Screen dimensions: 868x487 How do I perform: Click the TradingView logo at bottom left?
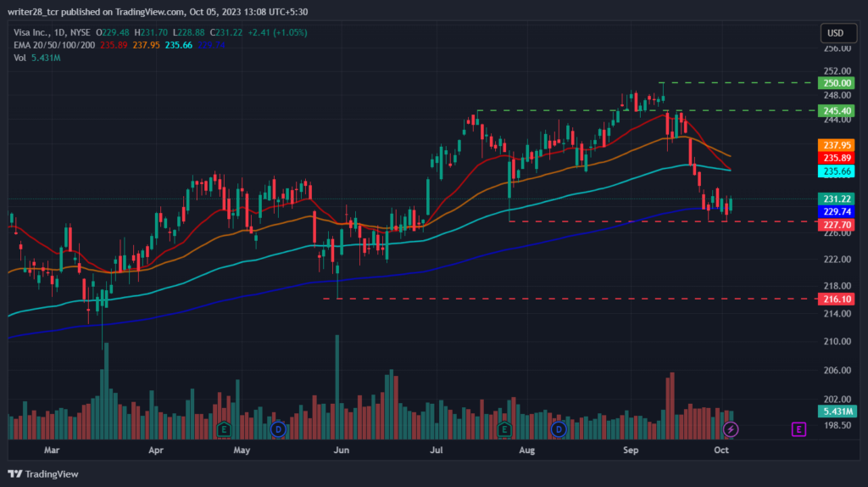[43, 473]
